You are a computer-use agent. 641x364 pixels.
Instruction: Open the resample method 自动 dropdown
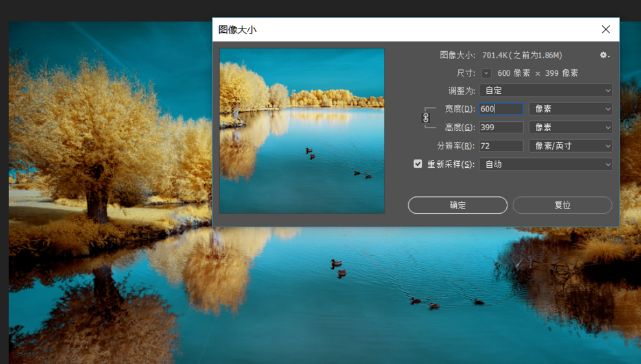point(546,165)
